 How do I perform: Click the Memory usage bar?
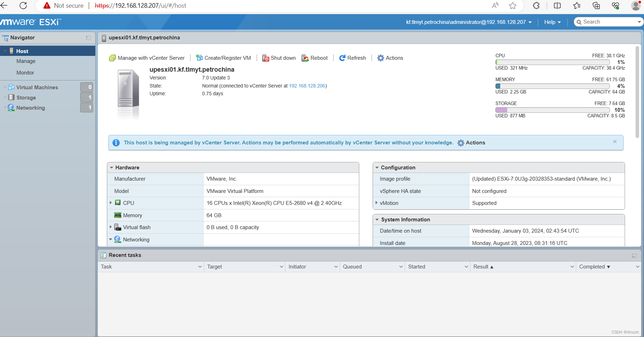click(x=553, y=86)
